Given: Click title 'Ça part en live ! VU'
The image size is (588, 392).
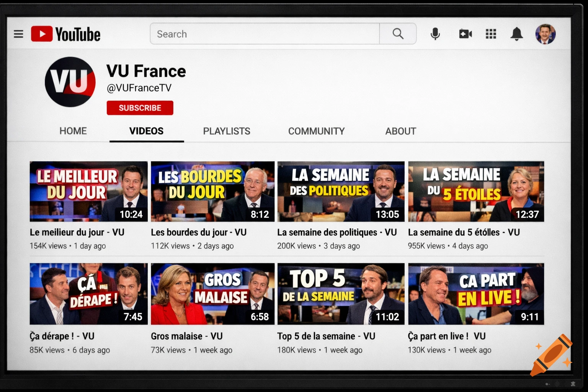Looking at the screenshot, I should tap(447, 336).
